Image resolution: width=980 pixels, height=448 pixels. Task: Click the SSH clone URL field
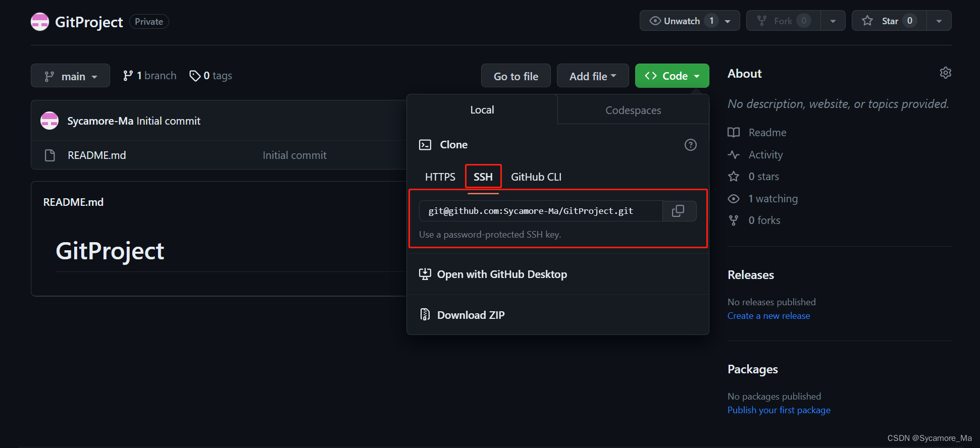tap(541, 211)
